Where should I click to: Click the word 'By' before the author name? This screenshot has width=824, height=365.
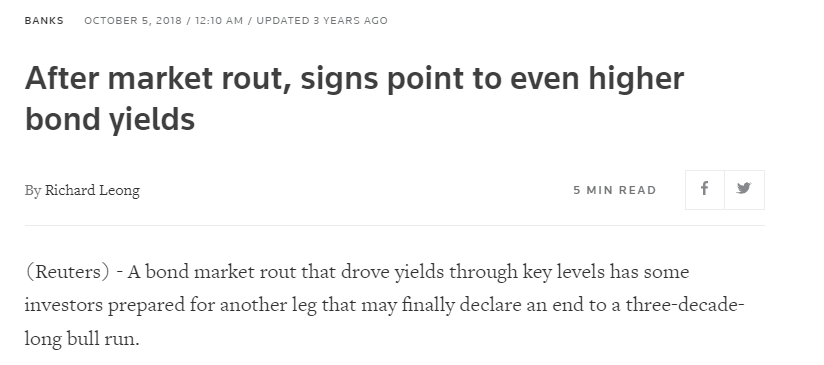[x=33, y=191]
